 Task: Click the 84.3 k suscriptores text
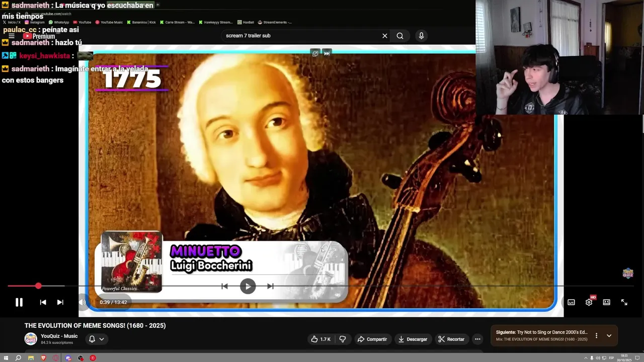(x=57, y=343)
